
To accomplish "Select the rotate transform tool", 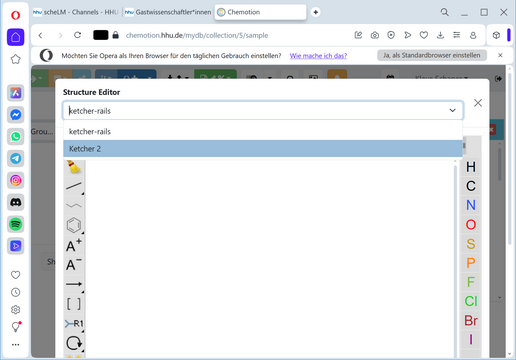I will click(74, 343).
